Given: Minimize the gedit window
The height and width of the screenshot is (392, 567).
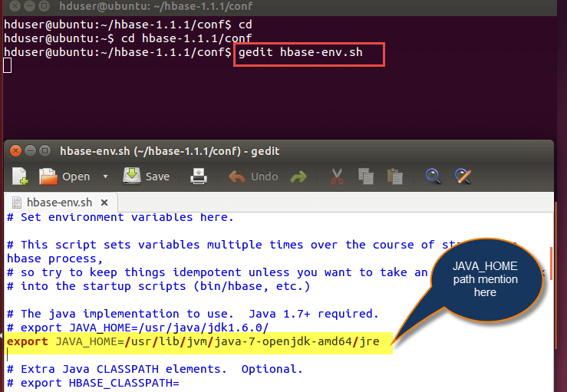Looking at the screenshot, I should click(29, 150).
